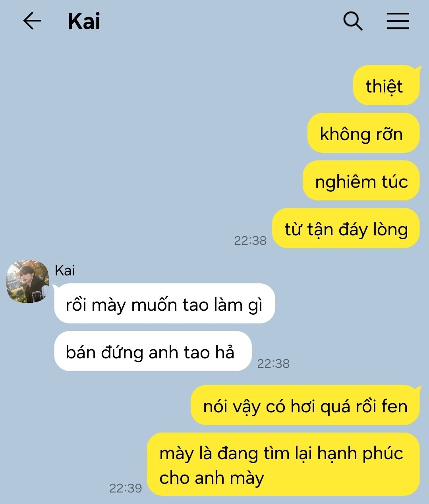The width and height of the screenshot is (429, 504).
Task: Tap the "nói vậy có hơi quá rồi fen" bubble
Action: click(x=305, y=405)
